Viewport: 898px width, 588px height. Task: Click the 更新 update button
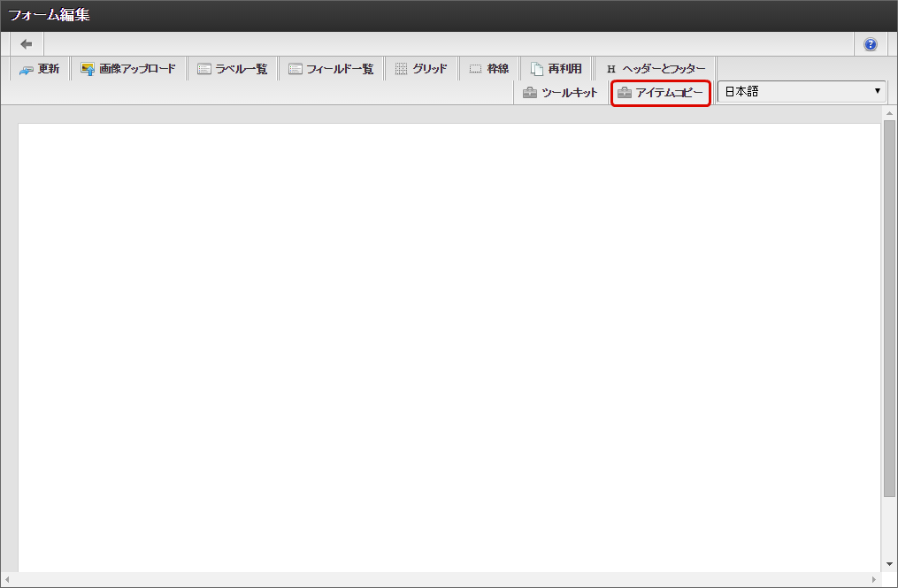[x=40, y=69]
